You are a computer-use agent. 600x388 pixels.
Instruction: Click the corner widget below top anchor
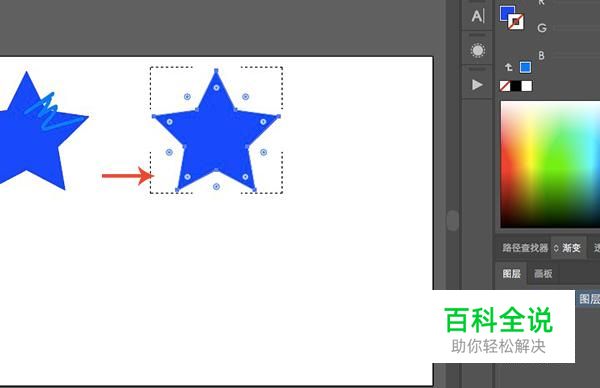[x=216, y=88]
